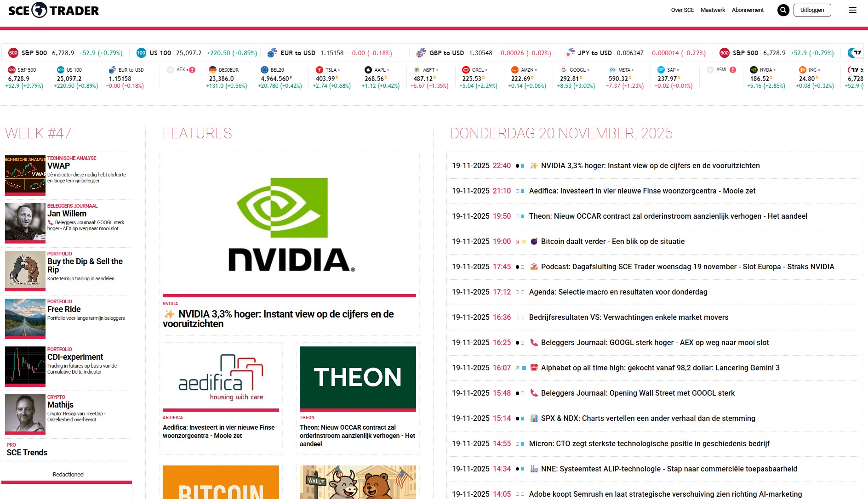Open Buy the Dip & Sell the Rip

(85, 266)
